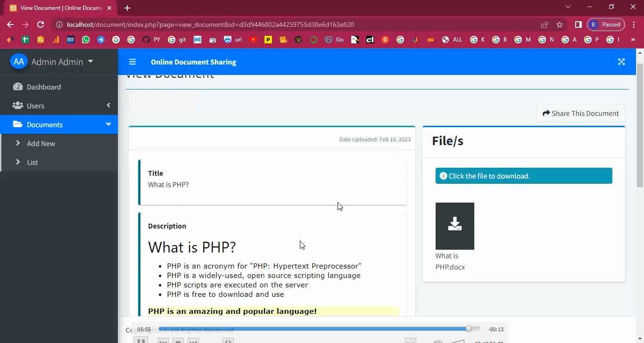Toggle the sidebar with the hamburger icon

tap(132, 62)
